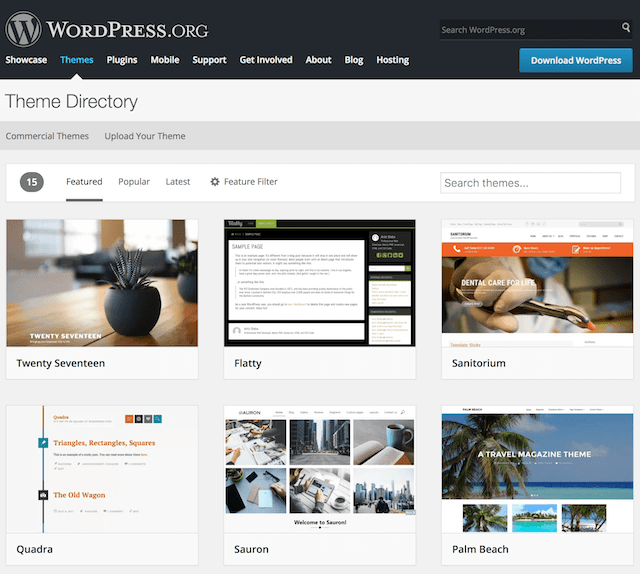Click the Sauron theme name
Screen dimensions: 640x574
point(251,550)
